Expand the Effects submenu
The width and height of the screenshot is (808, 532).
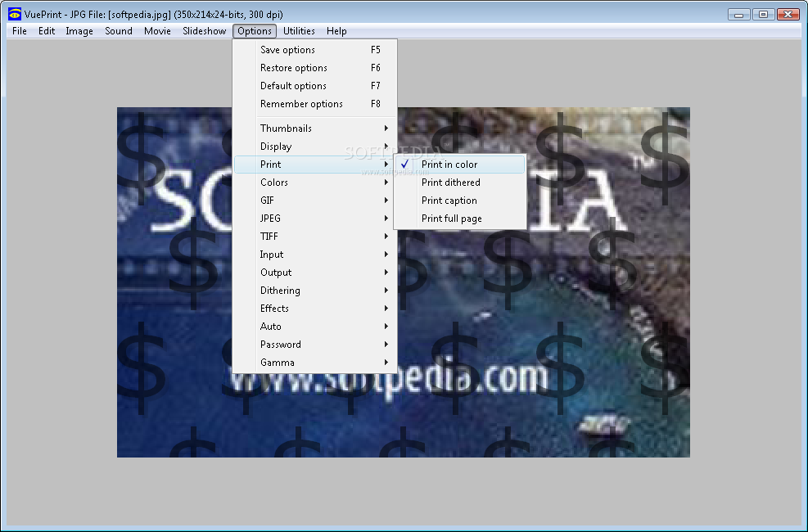tap(315, 309)
